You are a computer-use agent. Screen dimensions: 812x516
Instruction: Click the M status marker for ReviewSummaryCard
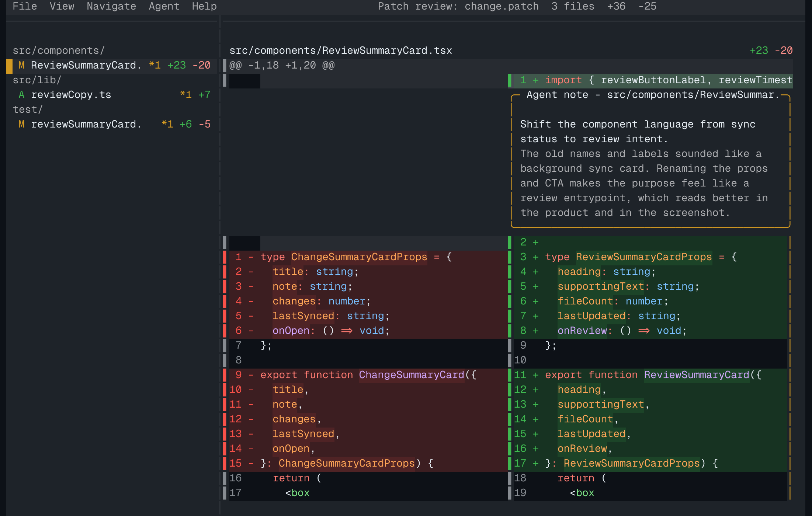coord(21,65)
